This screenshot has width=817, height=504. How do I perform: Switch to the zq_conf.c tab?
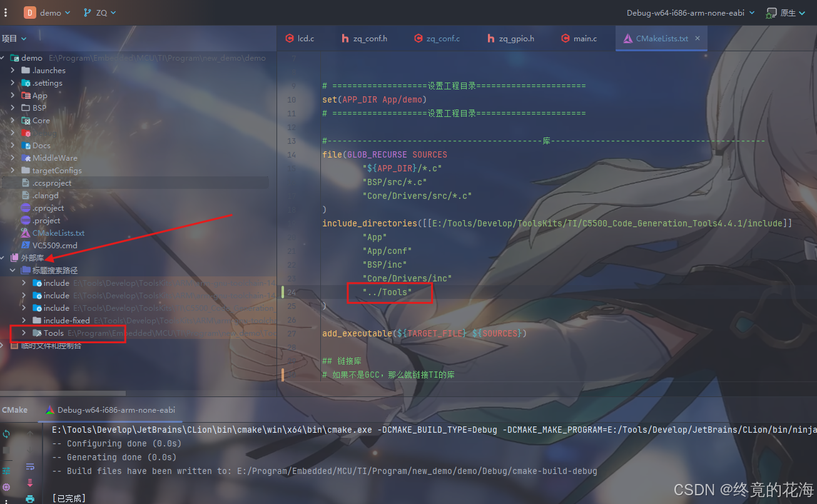pyautogui.click(x=437, y=38)
